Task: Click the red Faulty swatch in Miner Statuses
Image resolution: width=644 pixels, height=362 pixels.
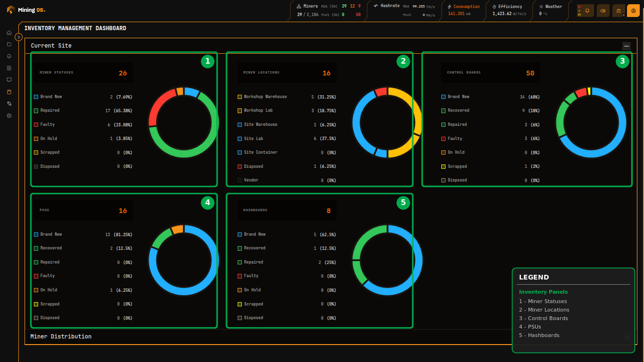Action: pos(36,124)
